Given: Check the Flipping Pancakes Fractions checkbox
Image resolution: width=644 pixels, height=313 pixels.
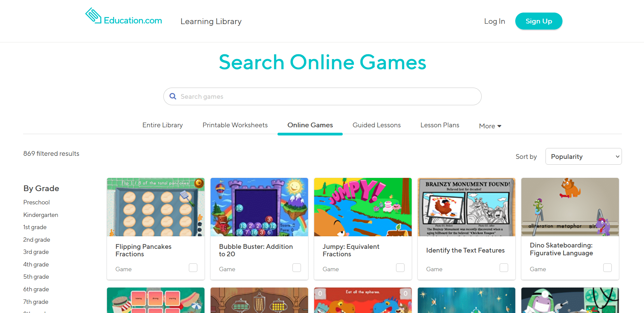Looking at the screenshot, I should [193, 268].
